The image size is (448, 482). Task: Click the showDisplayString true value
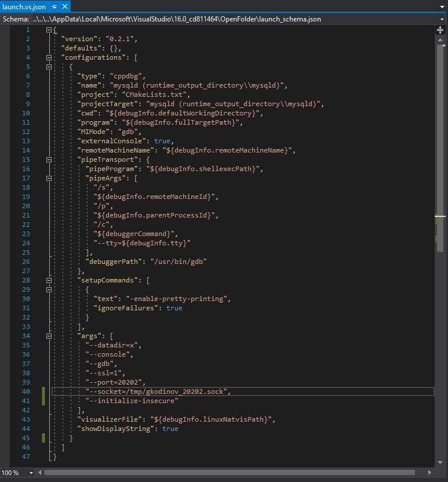pos(170,429)
